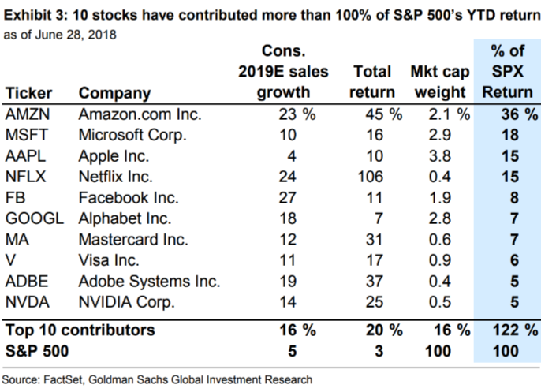Select Netflix total return value 106

(x=371, y=177)
